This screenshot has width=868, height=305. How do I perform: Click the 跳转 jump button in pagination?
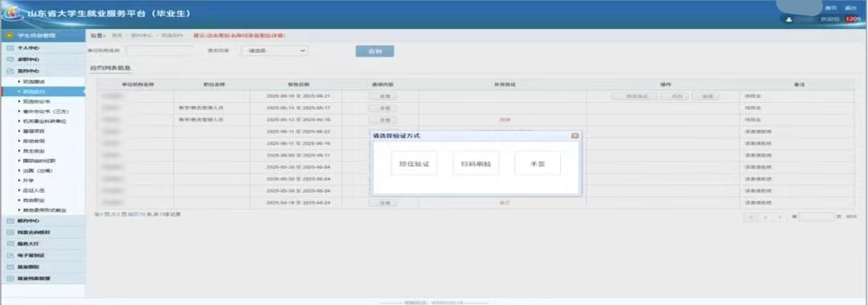pos(852,217)
